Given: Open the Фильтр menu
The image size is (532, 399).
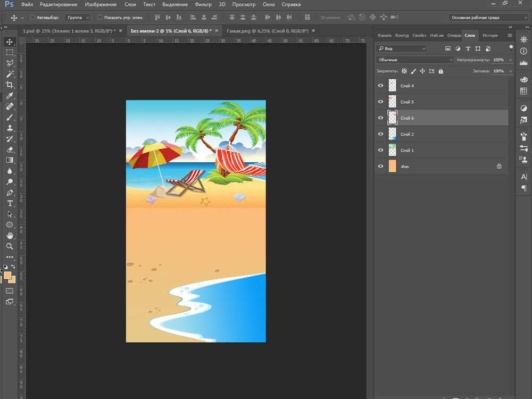Looking at the screenshot, I should point(203,5).
